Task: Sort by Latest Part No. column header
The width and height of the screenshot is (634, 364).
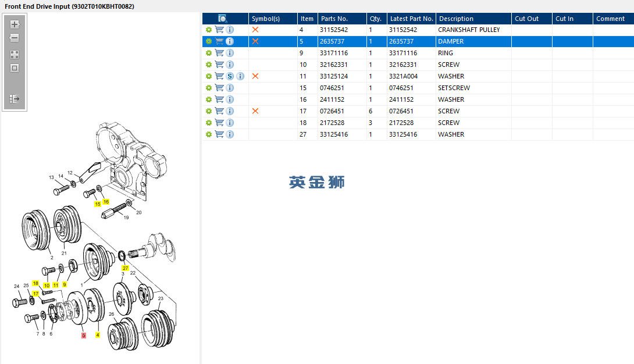Action: (x=411, y=19)
